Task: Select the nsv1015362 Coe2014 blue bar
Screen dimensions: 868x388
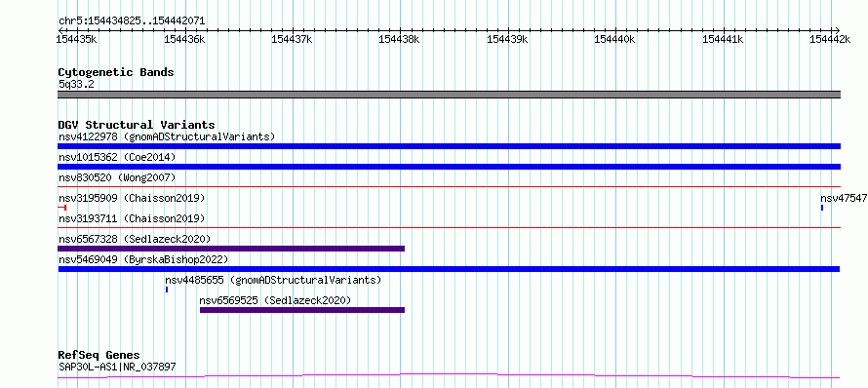Action: [449, 167]
